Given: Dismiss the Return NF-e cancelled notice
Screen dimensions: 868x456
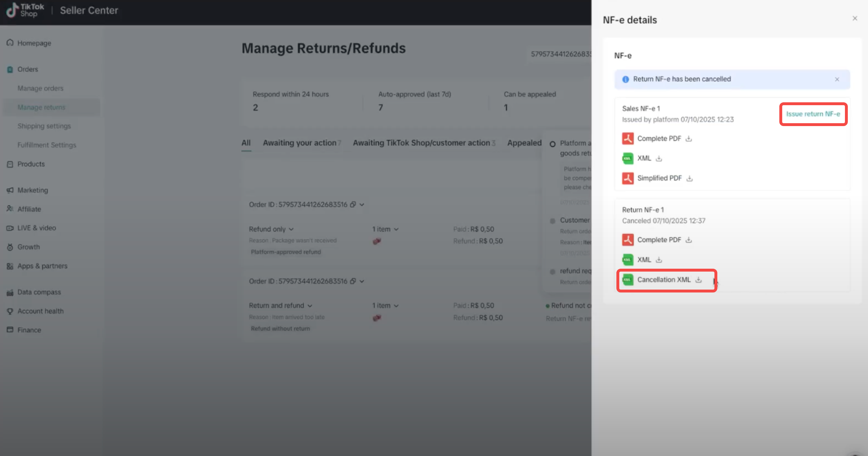Looking at the screenshot, I should (837, 79).
